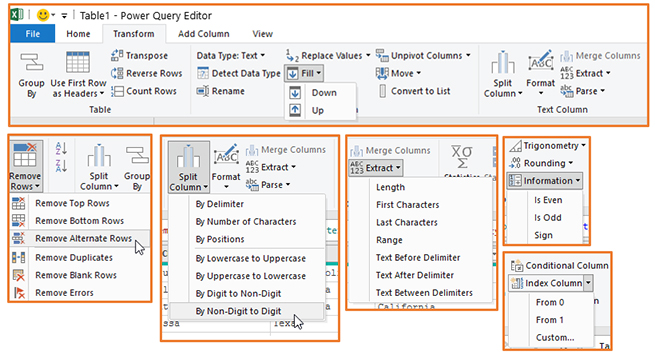The height and width of the screenshot is (363, 655).
Task: Click Conditional Column button
Action: [x=559, y=265]
